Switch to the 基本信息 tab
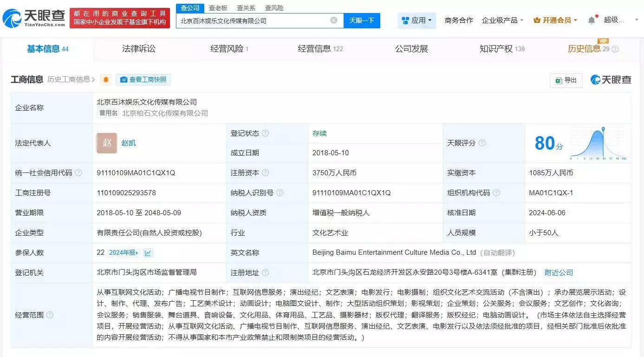This screenshot has height=357, width=644. click(47, 49)
